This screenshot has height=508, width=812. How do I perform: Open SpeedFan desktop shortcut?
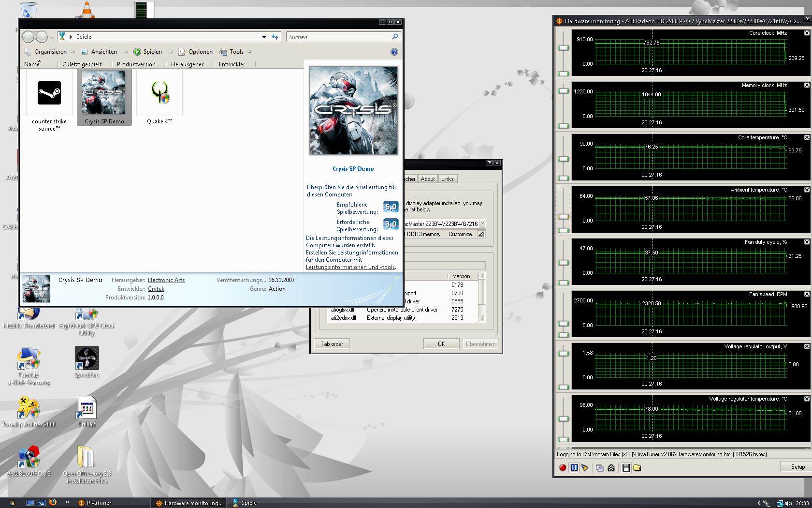coord(87,363)
